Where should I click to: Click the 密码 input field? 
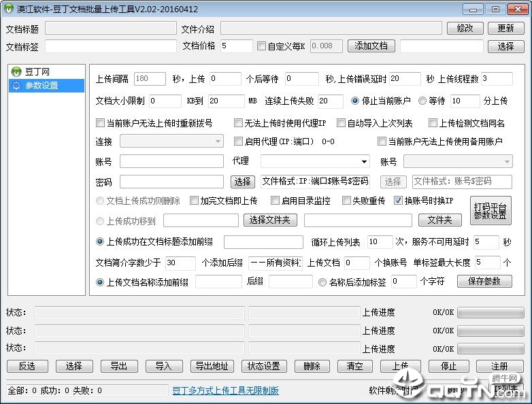171,182
